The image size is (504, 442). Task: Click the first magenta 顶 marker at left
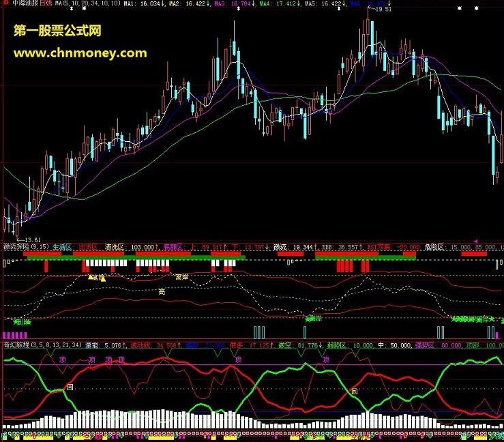(62, 359)
